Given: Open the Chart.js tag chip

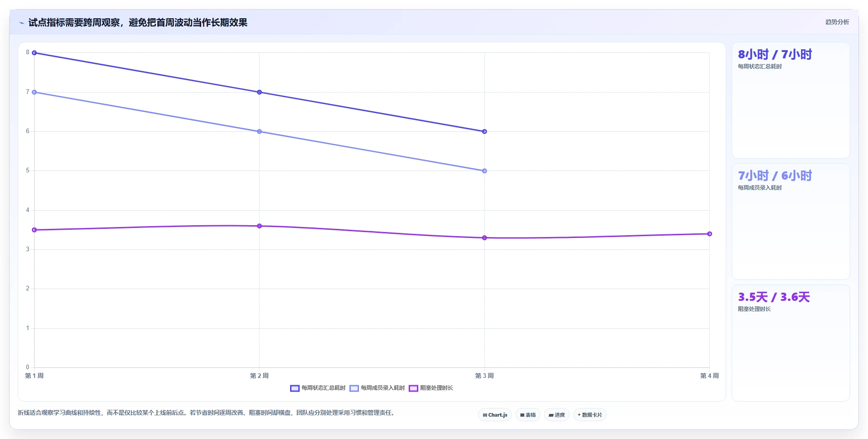Looking at the screenshot, I should [x=495, y=415].
